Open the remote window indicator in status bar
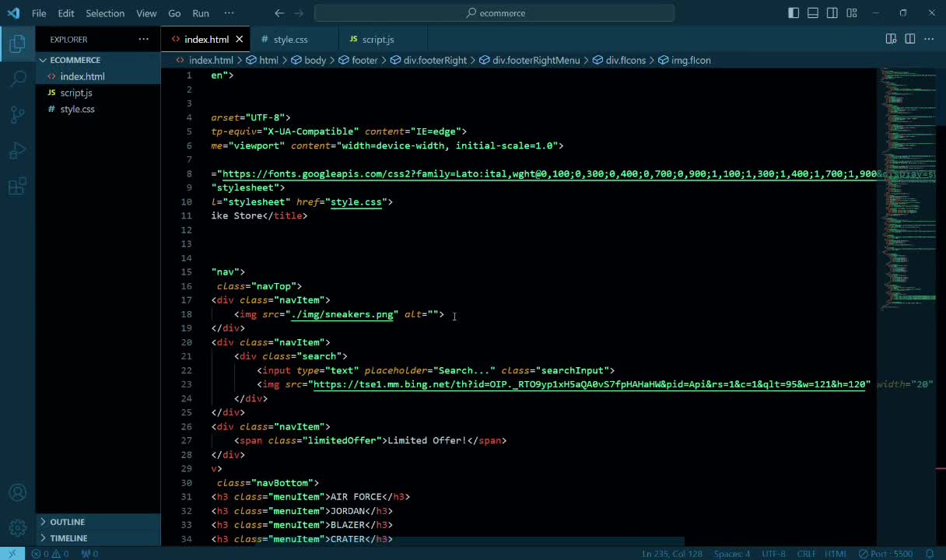Viewport: 946px width, 560px height. pos(12,554)
